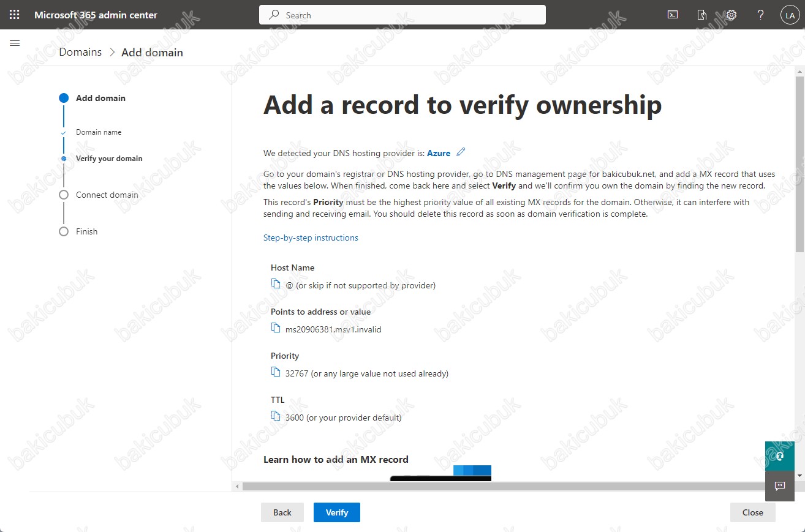Open the app launcher waffle icon

coord(15,15)
